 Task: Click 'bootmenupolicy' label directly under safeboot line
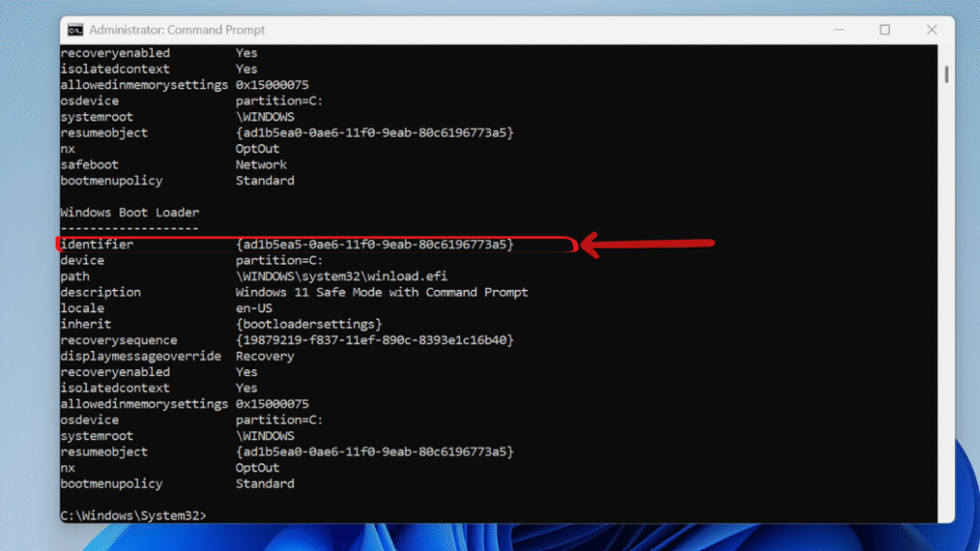click(111, 181)
